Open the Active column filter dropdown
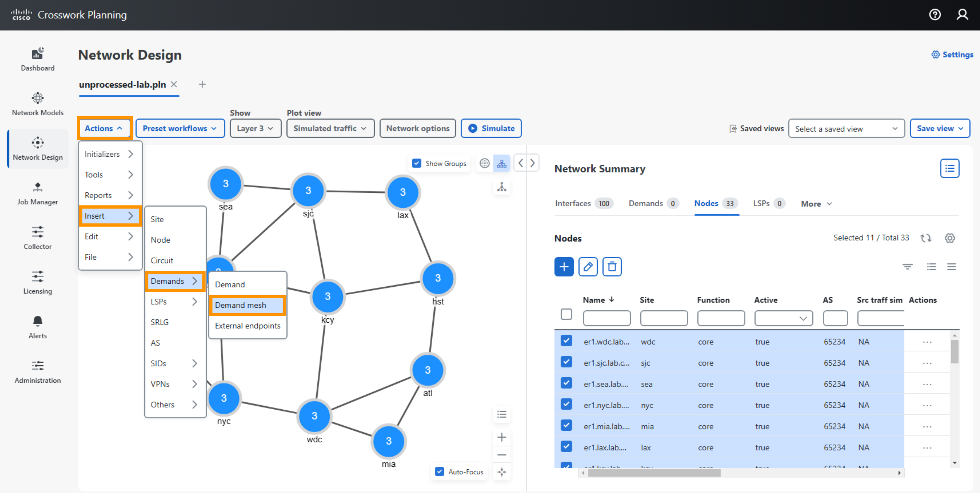This screenshot has height=493, width=980. point(783,318)
